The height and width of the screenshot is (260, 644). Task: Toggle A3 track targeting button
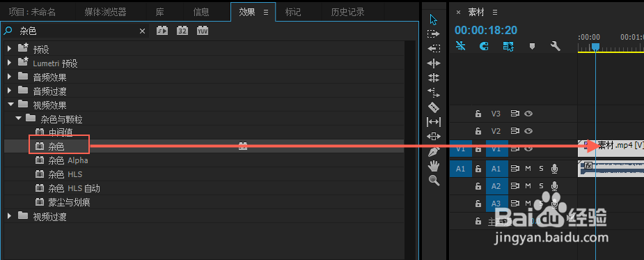pos(496,204)
